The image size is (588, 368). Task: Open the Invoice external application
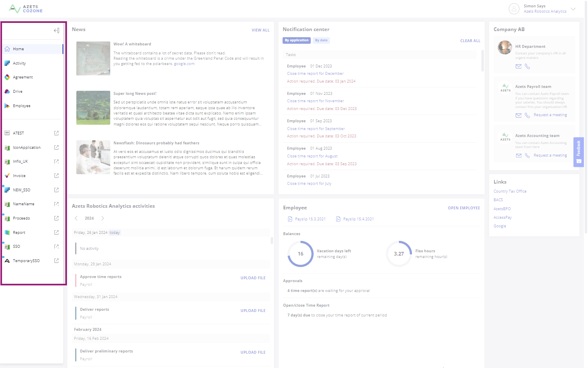click(19, 175)
